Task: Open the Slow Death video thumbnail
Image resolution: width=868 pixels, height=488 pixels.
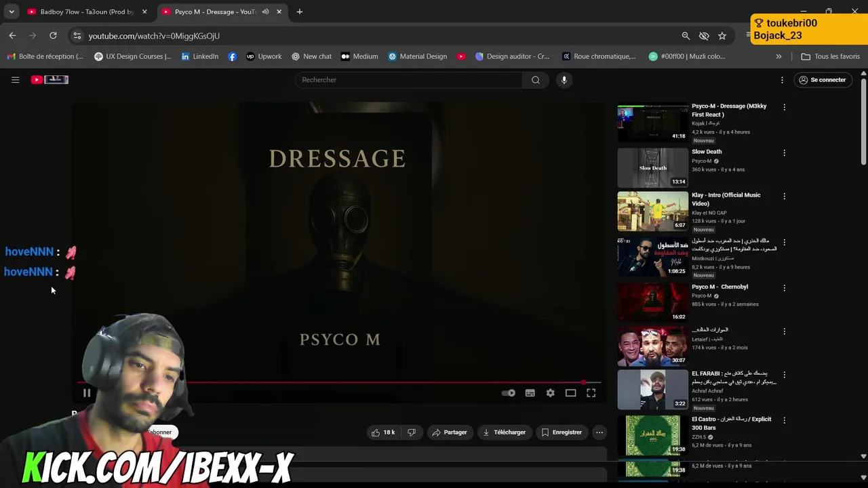Action: tap(652, 167)
